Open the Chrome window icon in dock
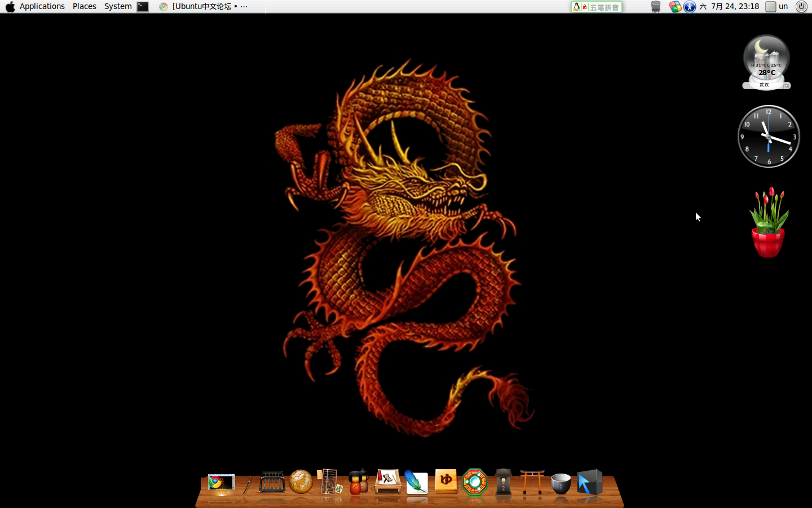812x508 pixels. (x=221, y=483)
